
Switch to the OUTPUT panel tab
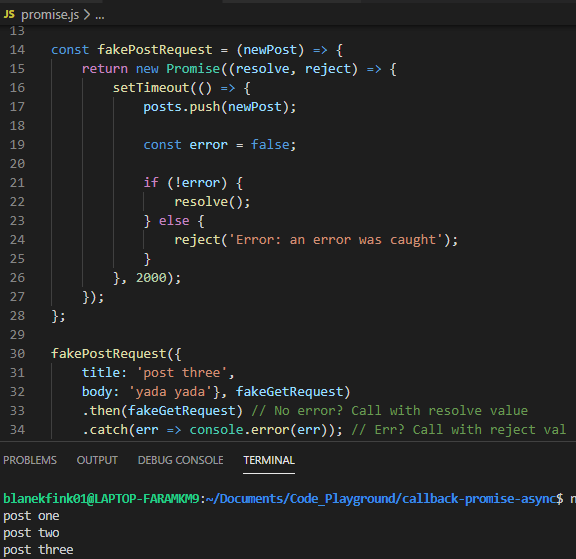97,460
